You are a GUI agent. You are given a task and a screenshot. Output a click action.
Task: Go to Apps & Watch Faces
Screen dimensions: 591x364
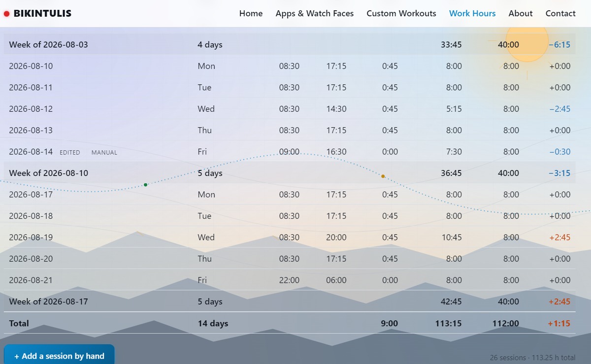315,13
